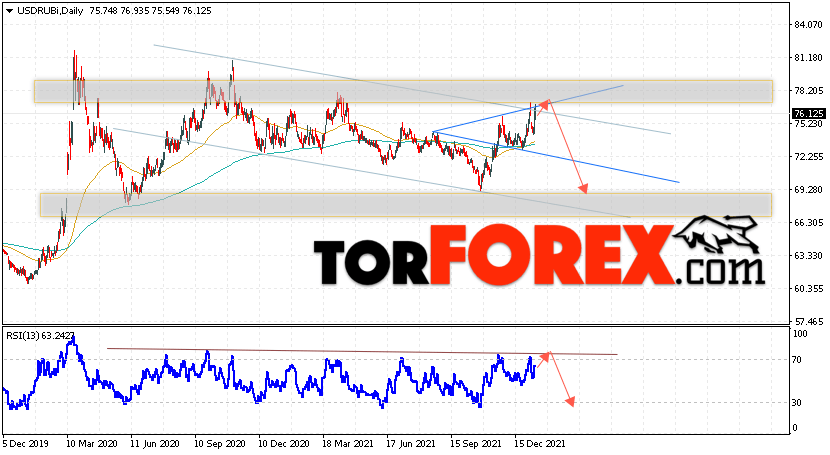The image size is (830, 455).
Task: Click the open price value 75.748
Action: pyautogui.click(x=104, y=11)
